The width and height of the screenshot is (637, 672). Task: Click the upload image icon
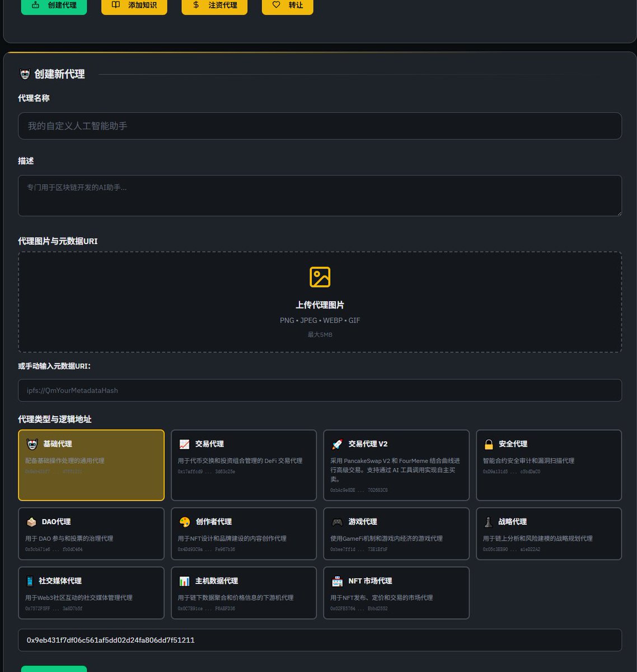[320, 277]
